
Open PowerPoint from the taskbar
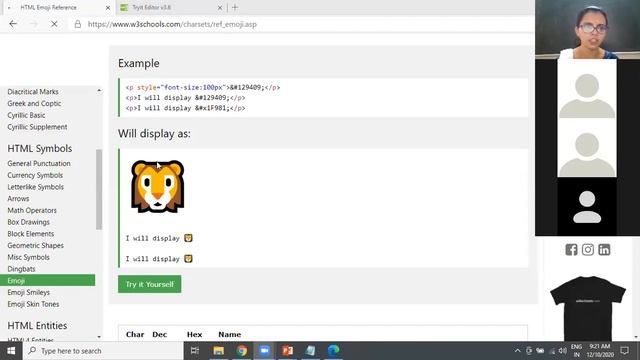click(287, 351)
